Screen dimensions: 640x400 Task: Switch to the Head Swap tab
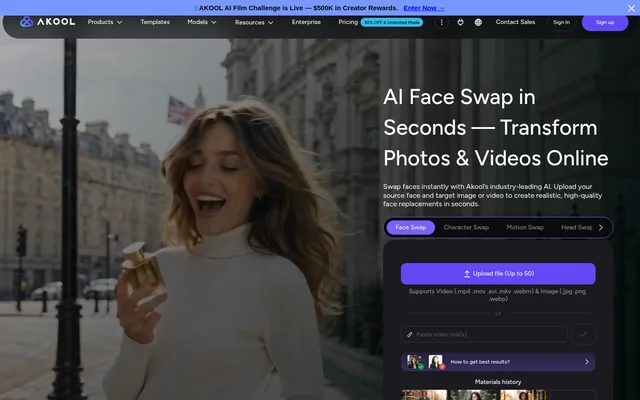click(576, 227)
